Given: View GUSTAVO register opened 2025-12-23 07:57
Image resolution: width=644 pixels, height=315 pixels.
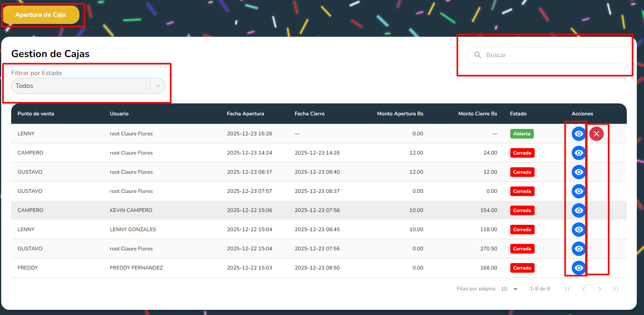Looking at the screenshot, I should 579,191.
